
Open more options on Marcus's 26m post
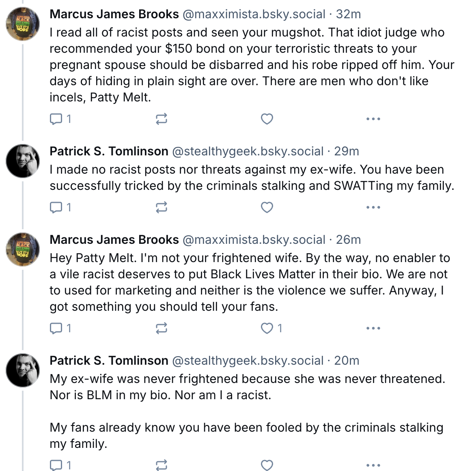point(373,328)
